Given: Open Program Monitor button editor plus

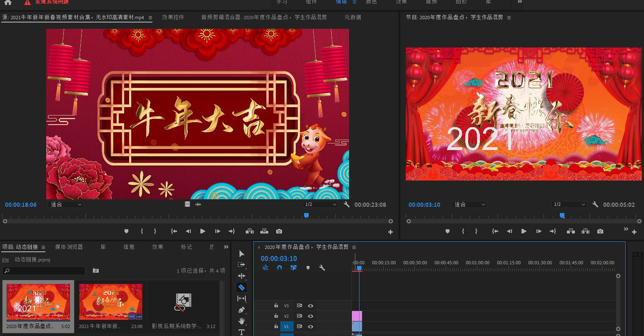Looking at the screenshot, I should (634, 232).
